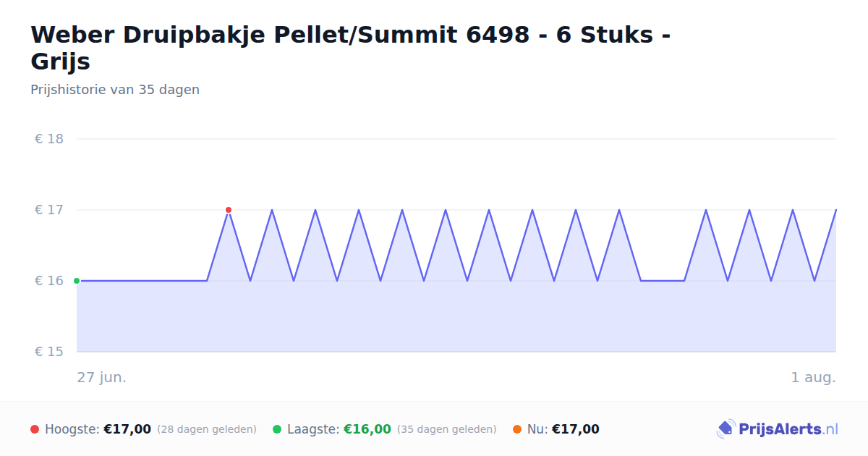Click the '35 dagen geleden' note

pyautogui.click(x=447, y=429)
